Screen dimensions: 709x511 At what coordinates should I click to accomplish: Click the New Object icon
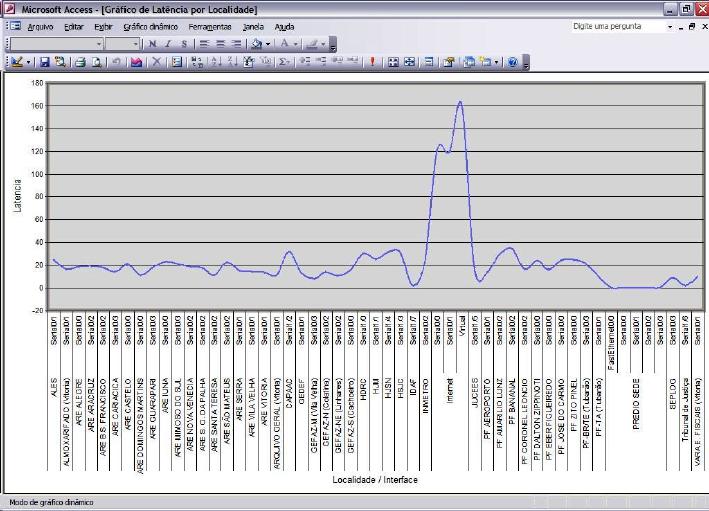click(486, 62)
